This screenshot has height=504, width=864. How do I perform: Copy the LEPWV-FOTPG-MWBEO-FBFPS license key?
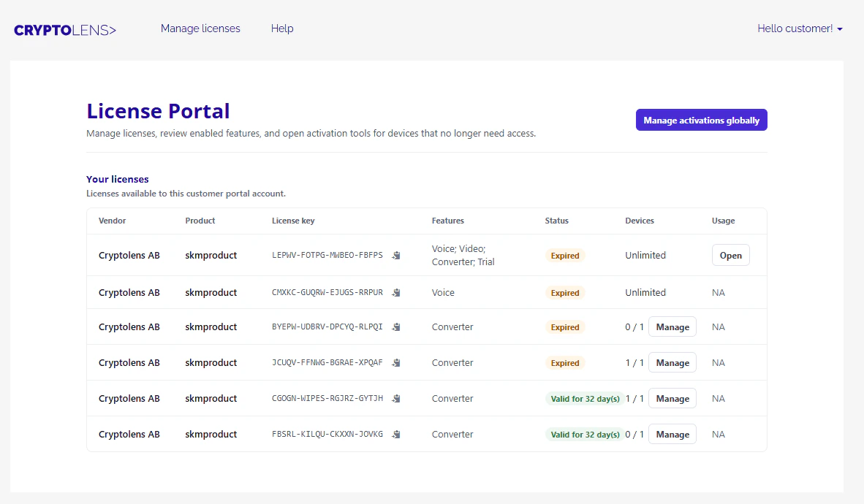[396, 256]
